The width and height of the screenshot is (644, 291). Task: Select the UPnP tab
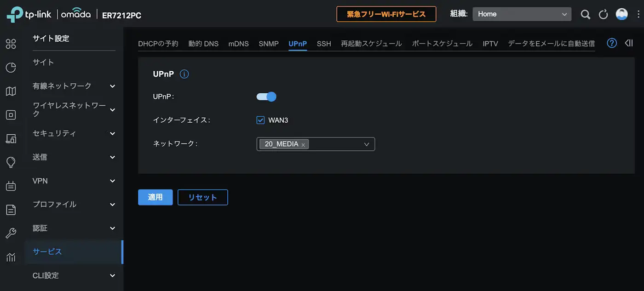coord(298,43)
